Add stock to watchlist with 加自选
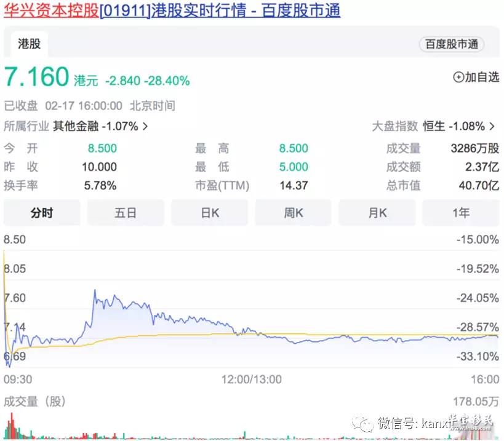 (476, 77)
